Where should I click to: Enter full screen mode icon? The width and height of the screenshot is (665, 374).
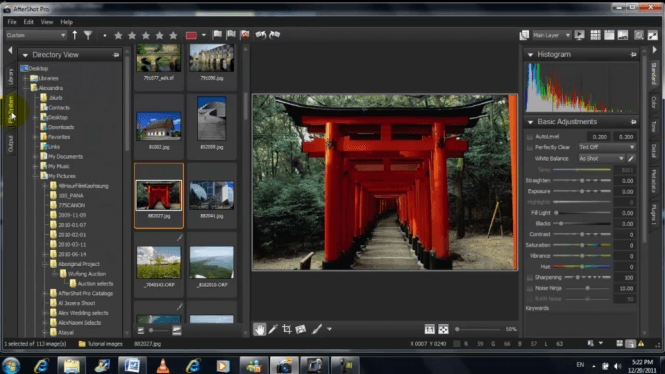(x=653, y=35)
